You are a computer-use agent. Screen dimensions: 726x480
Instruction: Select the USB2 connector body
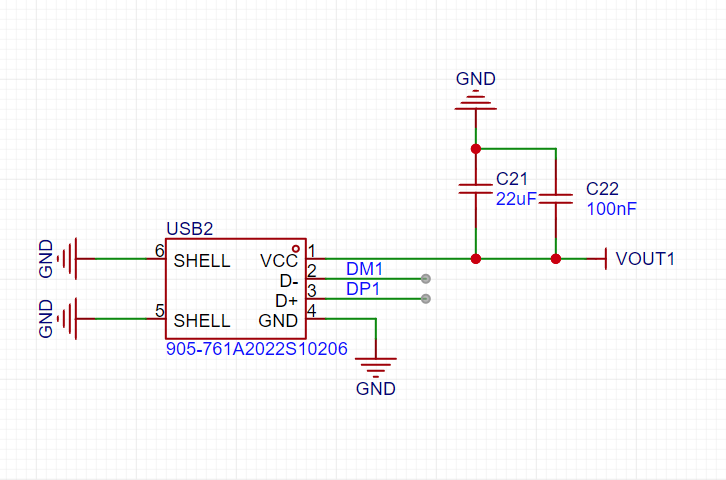(x=236, y=289)
